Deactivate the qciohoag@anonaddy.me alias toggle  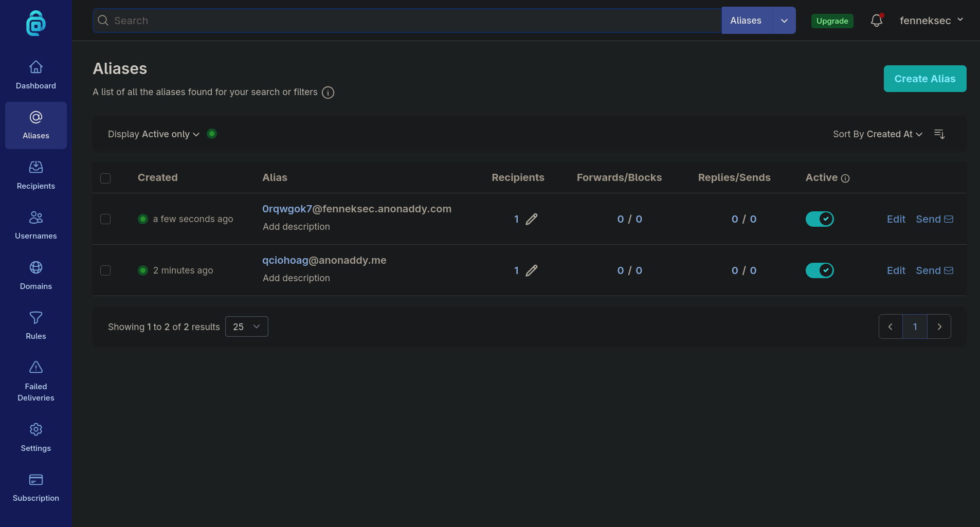(820, 270)
